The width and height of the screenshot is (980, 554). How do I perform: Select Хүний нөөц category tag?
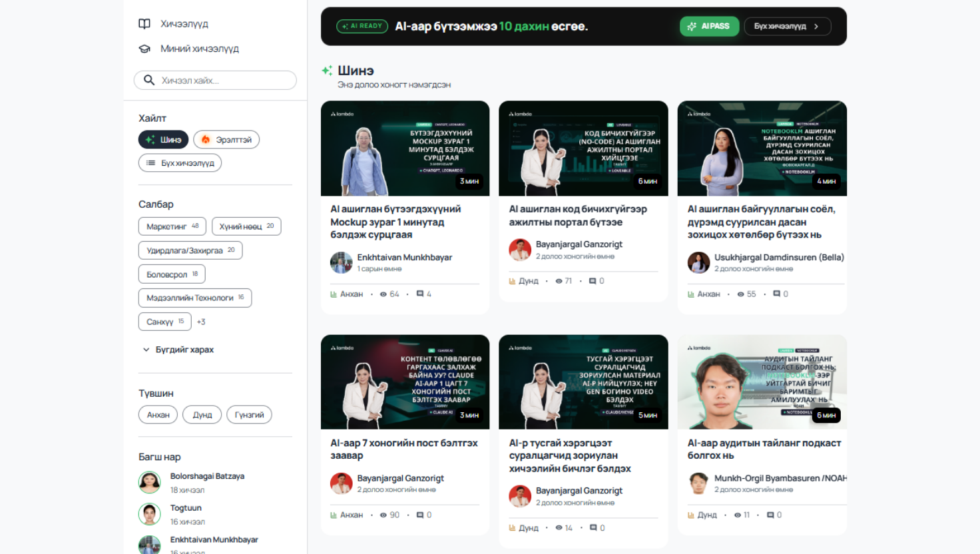(x=246, y=226)
